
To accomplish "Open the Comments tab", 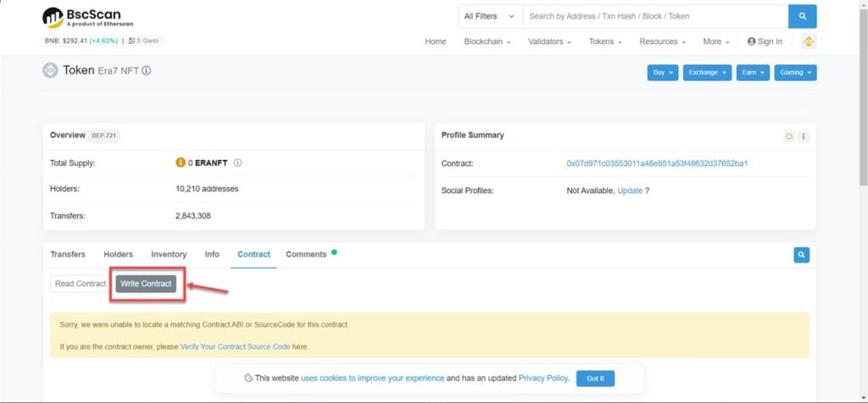I will (306, 254).
